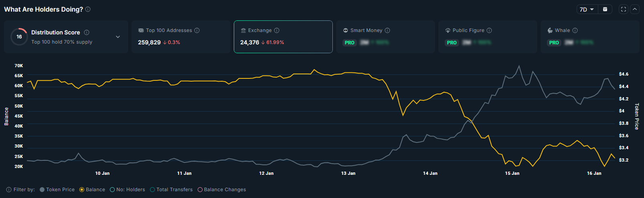
Task: Click info icon beside 'What Are Holders Doing?'
Action: coord(88,9)
